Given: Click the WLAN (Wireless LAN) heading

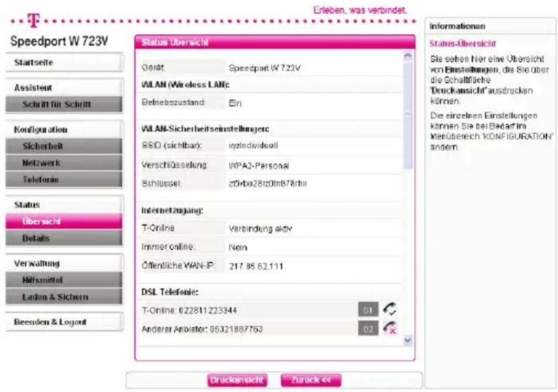Looking at the screenshot, I should pos(186,85).
